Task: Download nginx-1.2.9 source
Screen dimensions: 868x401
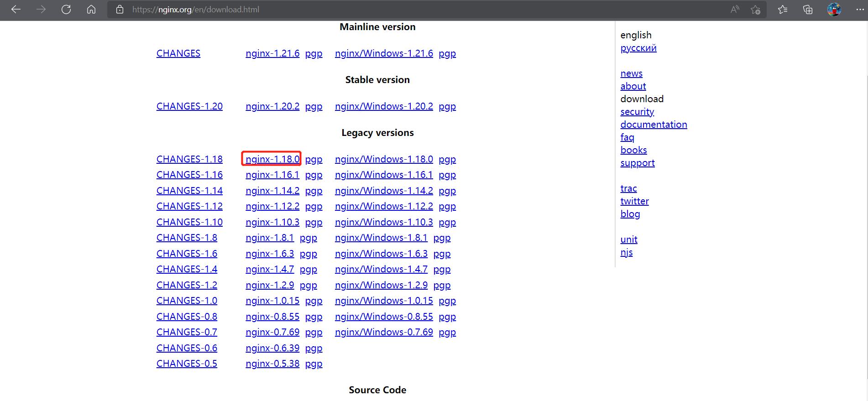Action: [x=270, y=285]
